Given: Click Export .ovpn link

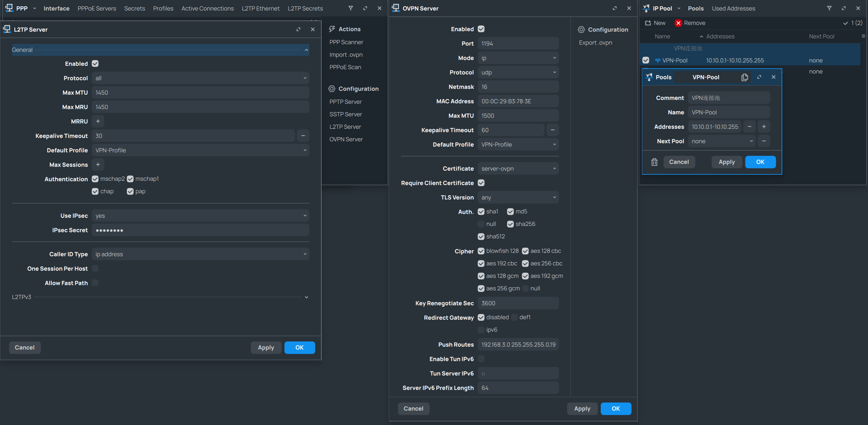Looking at the screenshot, I should [595, 43].
